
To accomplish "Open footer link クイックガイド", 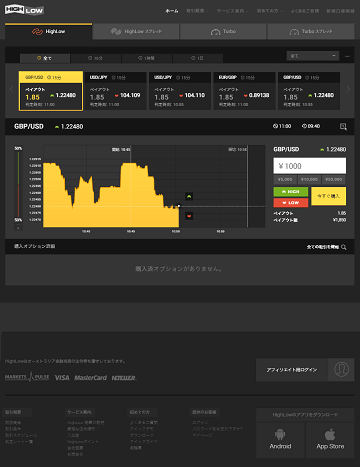I will click(144, 441).
